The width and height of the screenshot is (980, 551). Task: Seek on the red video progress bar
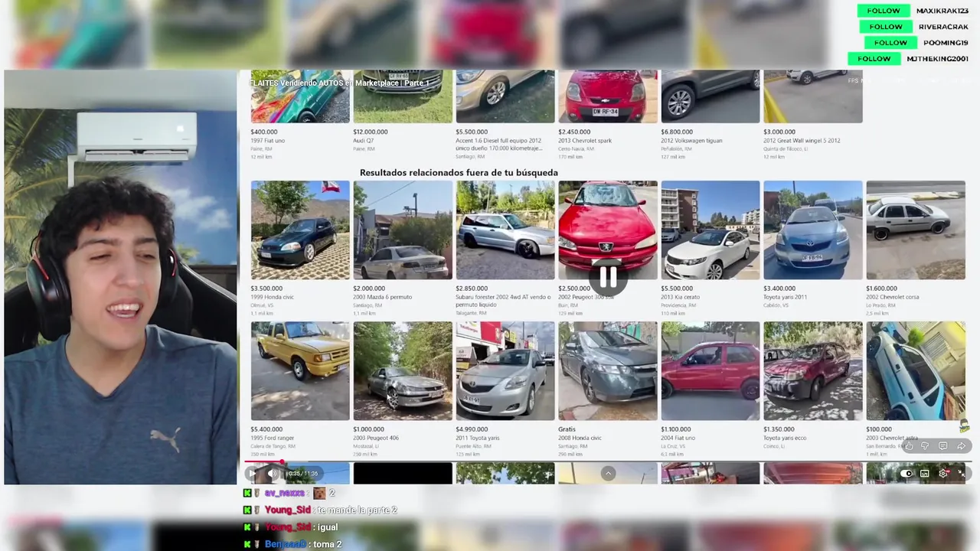(608, 462)
